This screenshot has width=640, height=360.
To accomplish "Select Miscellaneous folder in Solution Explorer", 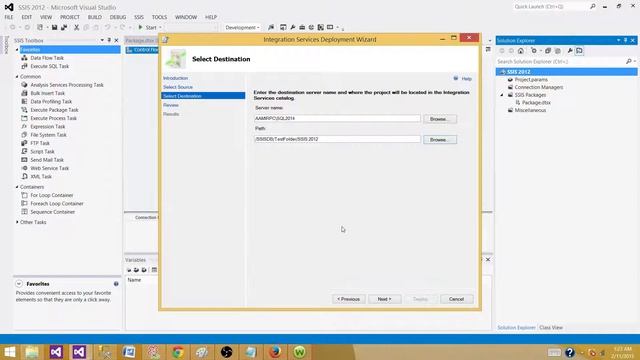I will pos(530,110).
